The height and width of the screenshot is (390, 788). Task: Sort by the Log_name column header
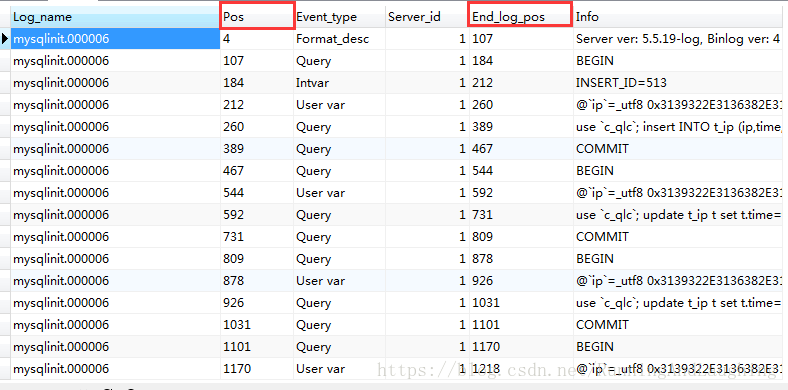tap(116, 17)
